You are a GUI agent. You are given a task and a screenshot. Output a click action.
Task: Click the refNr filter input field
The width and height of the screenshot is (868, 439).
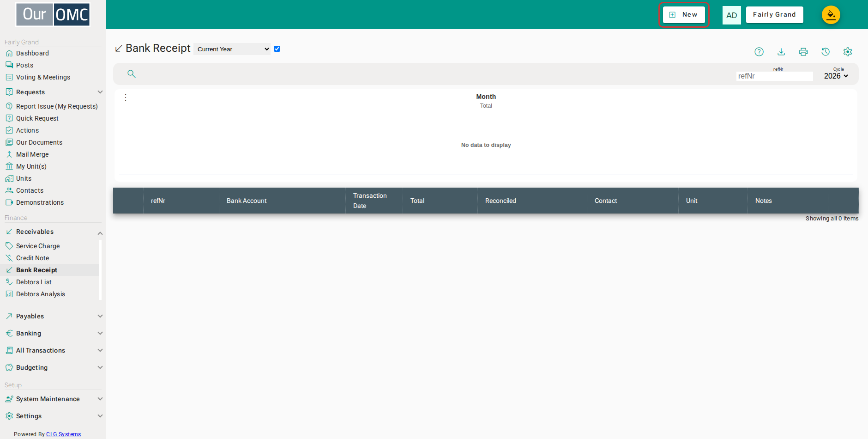[774, 76]
